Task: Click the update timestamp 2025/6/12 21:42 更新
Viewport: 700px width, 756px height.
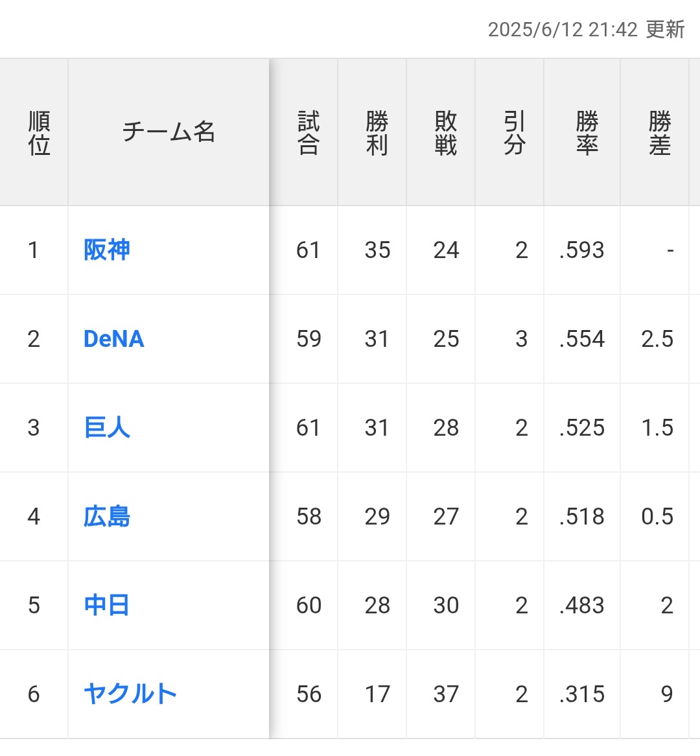Action: point(586,29)
